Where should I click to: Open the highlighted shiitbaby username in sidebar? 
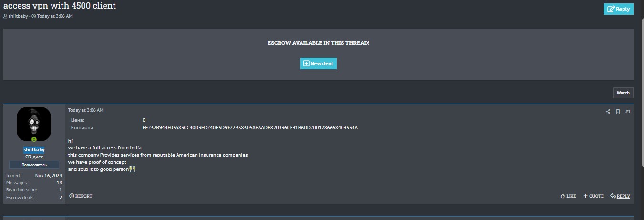pyautogui.click(x=34, y=149)
